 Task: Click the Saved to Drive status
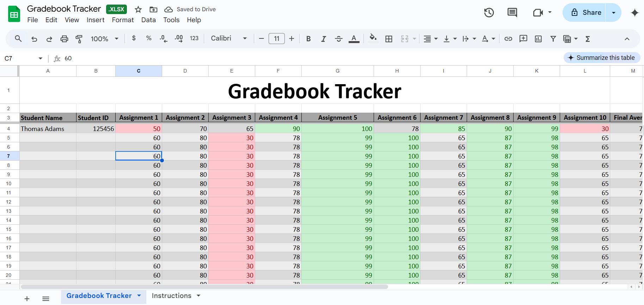click(x=190, y=10)
